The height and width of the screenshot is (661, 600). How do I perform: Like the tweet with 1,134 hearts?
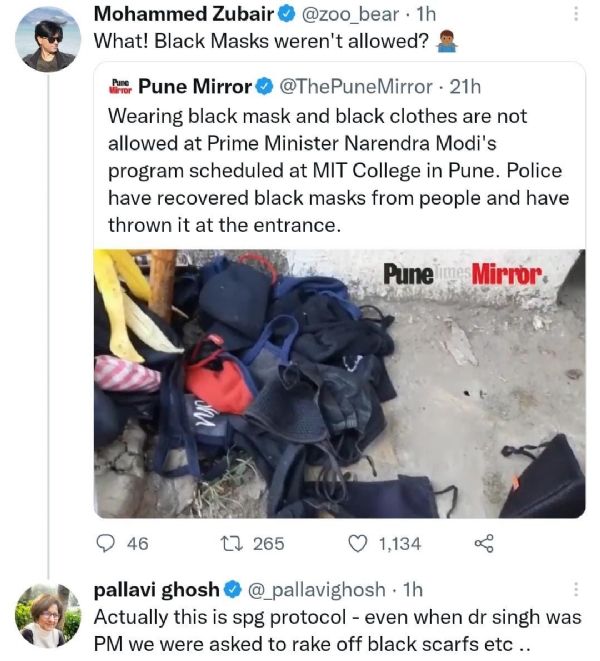click(x=357, y=543)
